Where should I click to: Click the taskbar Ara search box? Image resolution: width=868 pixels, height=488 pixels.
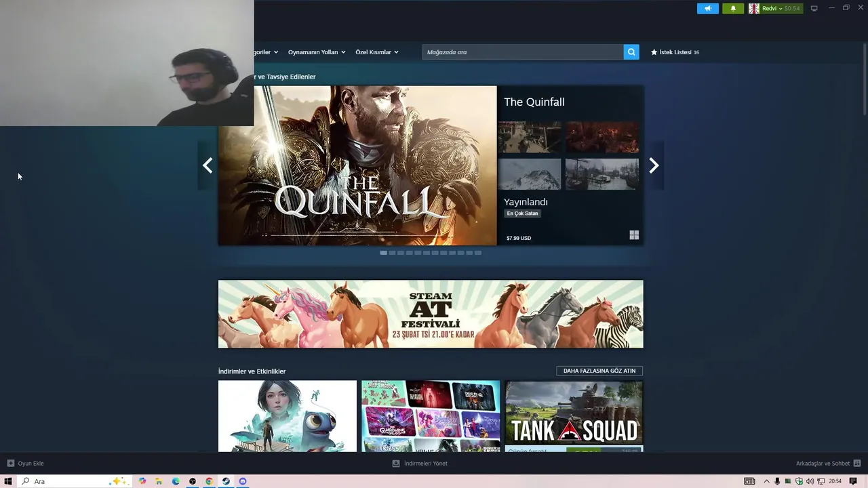pyautogui.click(x=75, y=481)
